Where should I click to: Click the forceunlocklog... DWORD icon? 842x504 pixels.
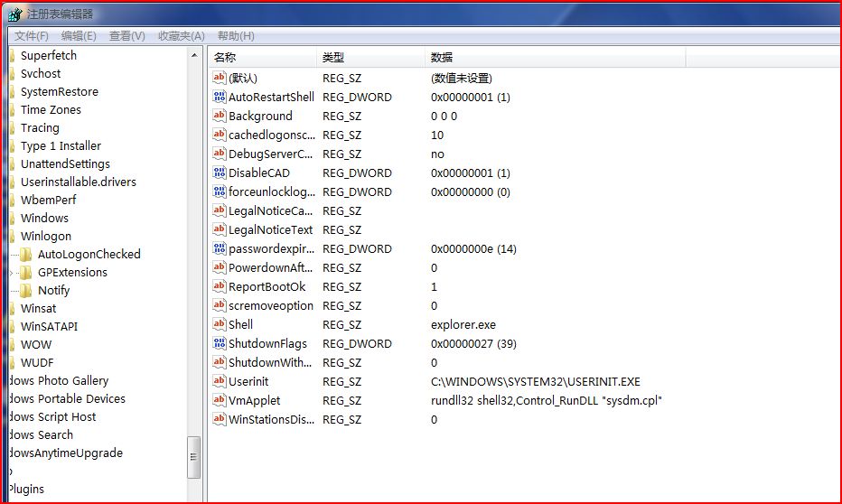pos(220,191)
